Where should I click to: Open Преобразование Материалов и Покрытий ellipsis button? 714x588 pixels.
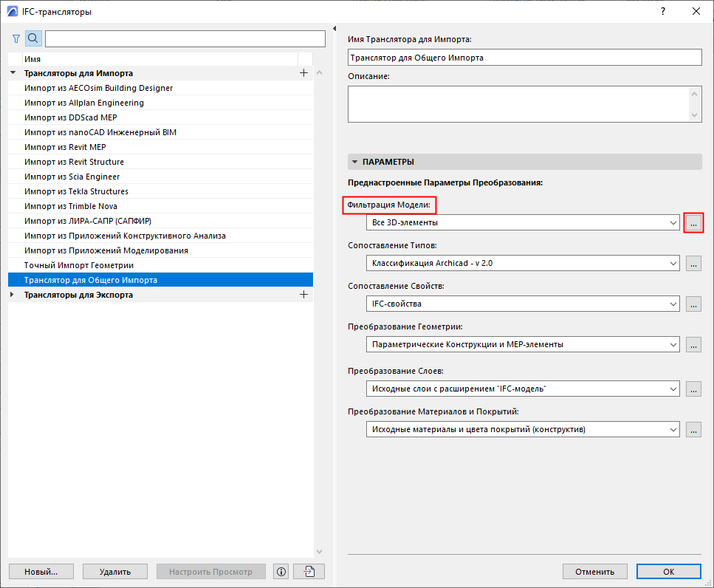693,429
